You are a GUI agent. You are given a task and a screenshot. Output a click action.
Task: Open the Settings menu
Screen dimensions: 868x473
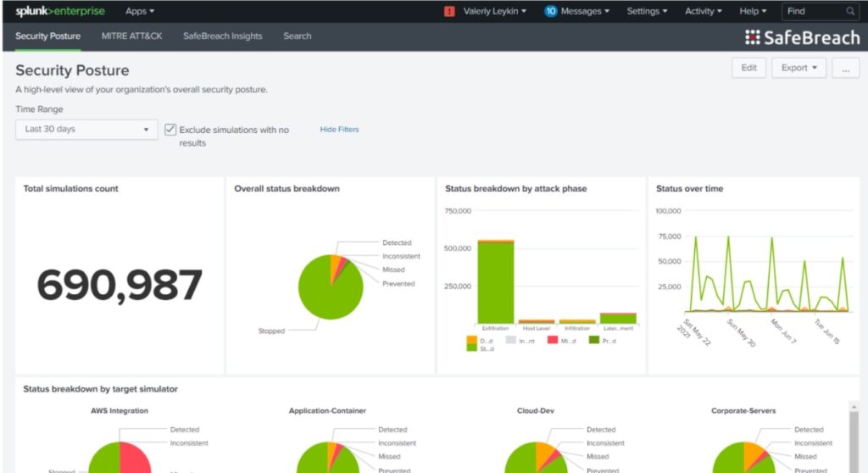(x=647, y=12)
